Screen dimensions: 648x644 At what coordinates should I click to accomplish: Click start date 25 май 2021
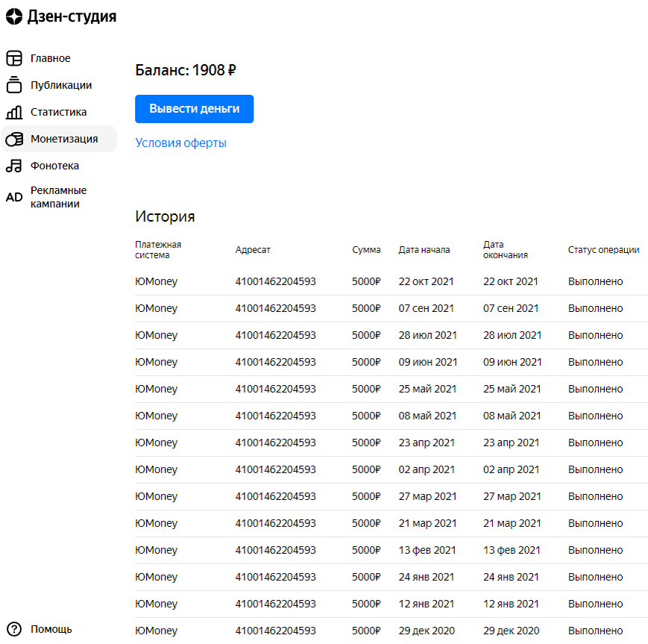[427, 390]
